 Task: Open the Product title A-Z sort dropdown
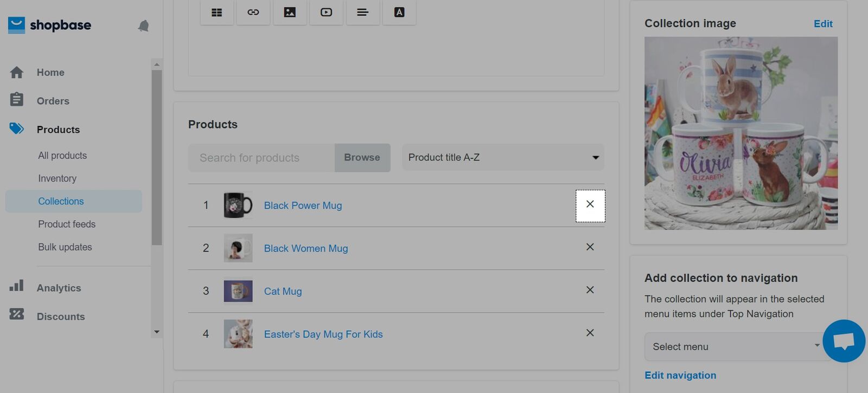[503, 158]
